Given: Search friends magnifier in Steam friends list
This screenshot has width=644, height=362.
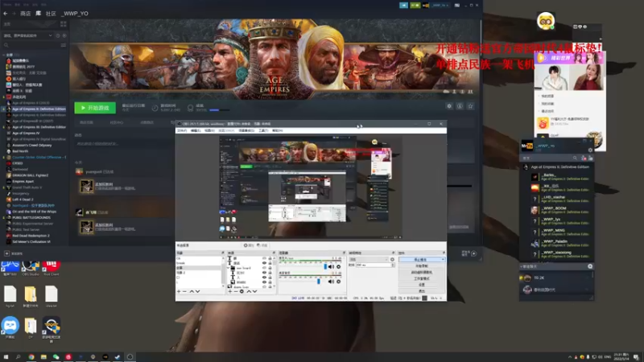Looking at the screenshot, I should (575, 158).
